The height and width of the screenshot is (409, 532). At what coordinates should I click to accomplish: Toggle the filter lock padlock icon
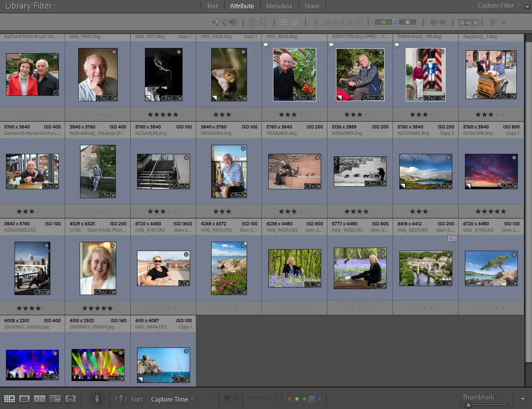[x=528, y=6]
